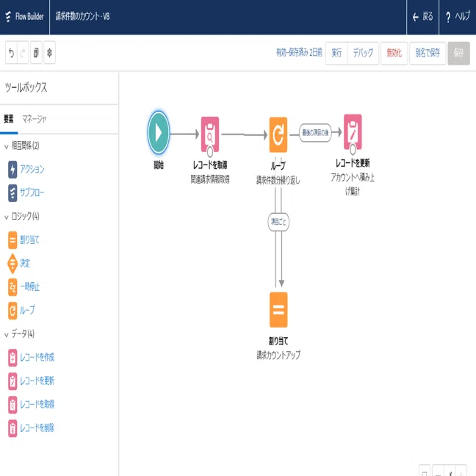This screenshot has width=476, height=476.
Task: Click the サブフロー icon in toolbox
Action: click(x=12, y=193)
